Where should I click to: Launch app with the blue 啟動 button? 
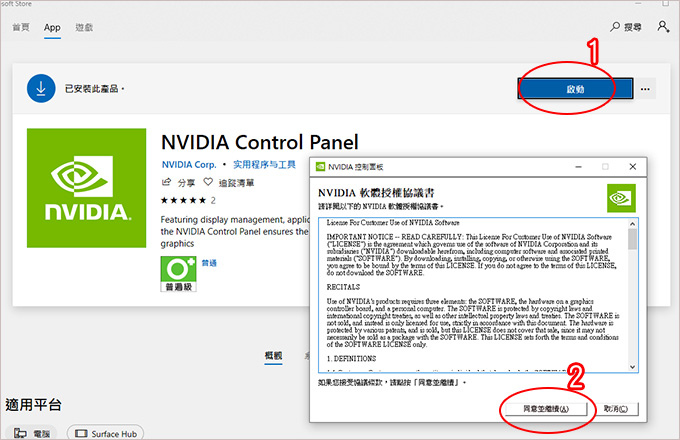[x=575, y=89]
